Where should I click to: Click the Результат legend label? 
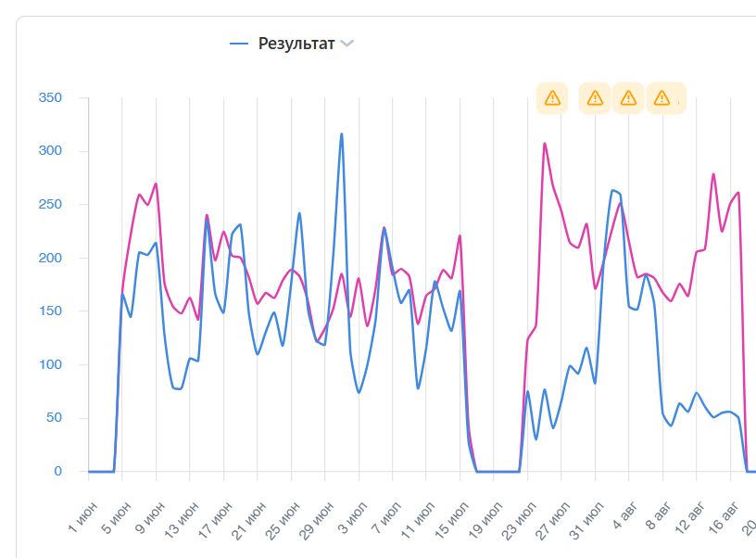tap(296, 44)
